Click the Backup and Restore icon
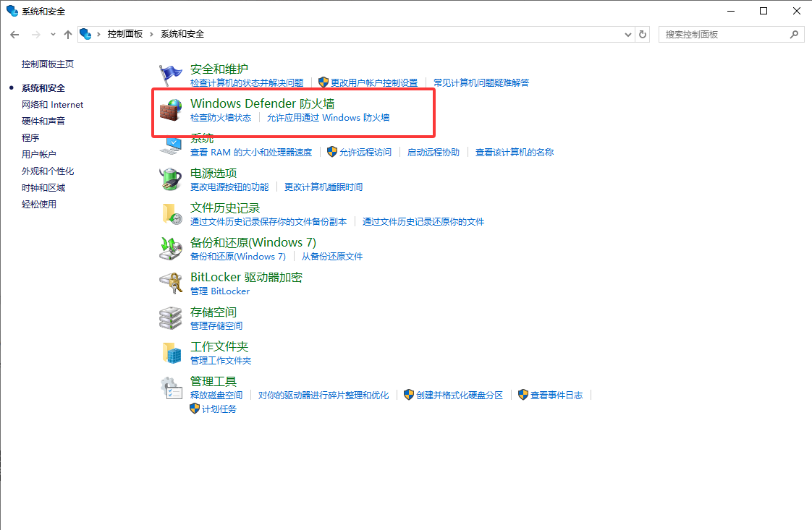 tap(170, 249)
